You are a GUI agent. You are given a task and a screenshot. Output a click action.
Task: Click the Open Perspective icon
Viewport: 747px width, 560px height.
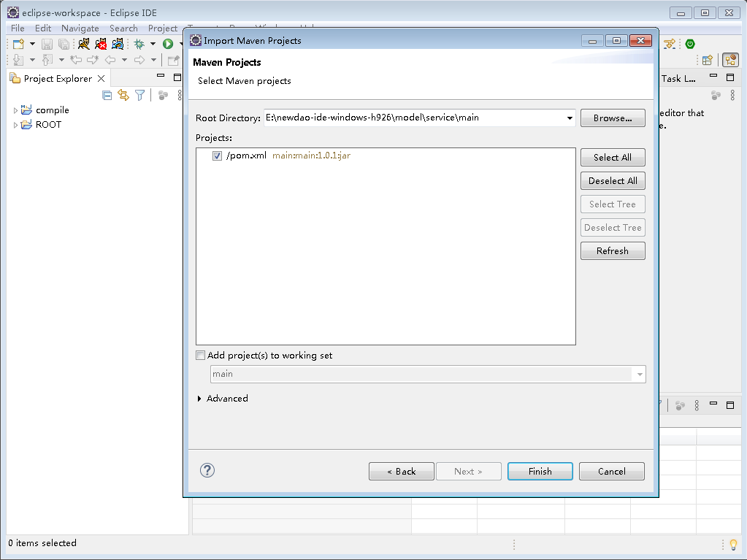click(708, 60)
